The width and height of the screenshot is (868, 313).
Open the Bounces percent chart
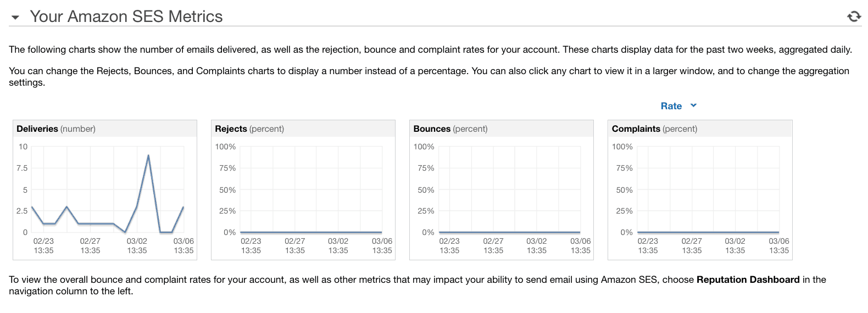pyautogui.click(x=502, y=190)
